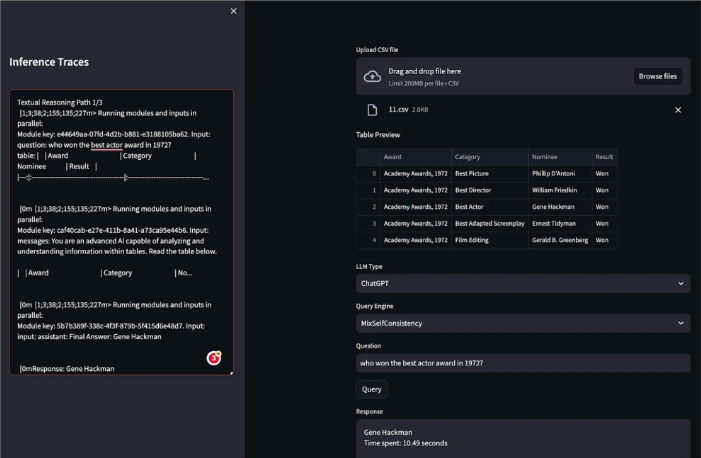This screenshot has height=458, width=701.
Task: Click the Gene Hackman response text
Action: pos(388,433)
